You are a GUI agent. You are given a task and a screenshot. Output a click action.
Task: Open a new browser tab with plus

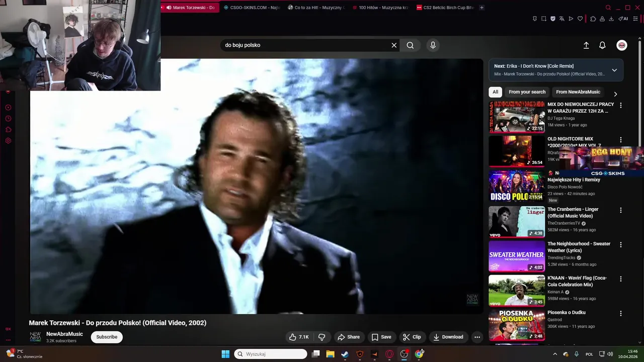click(482, 8)
